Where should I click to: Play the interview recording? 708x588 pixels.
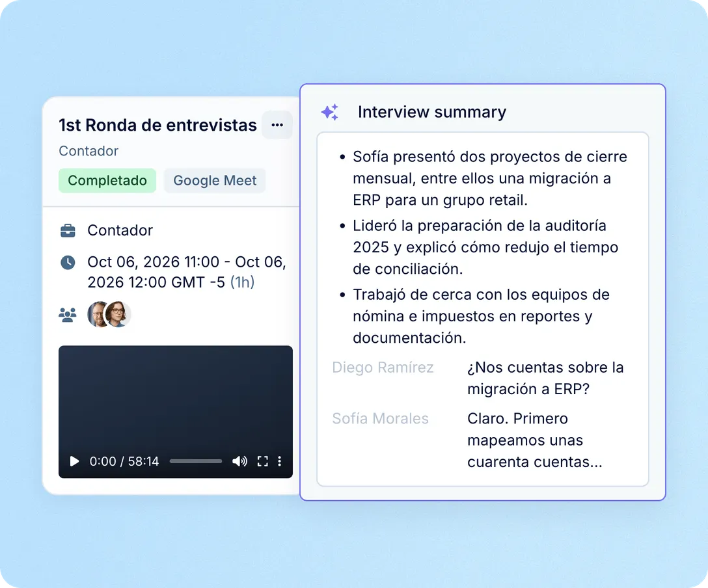(74, 461)
